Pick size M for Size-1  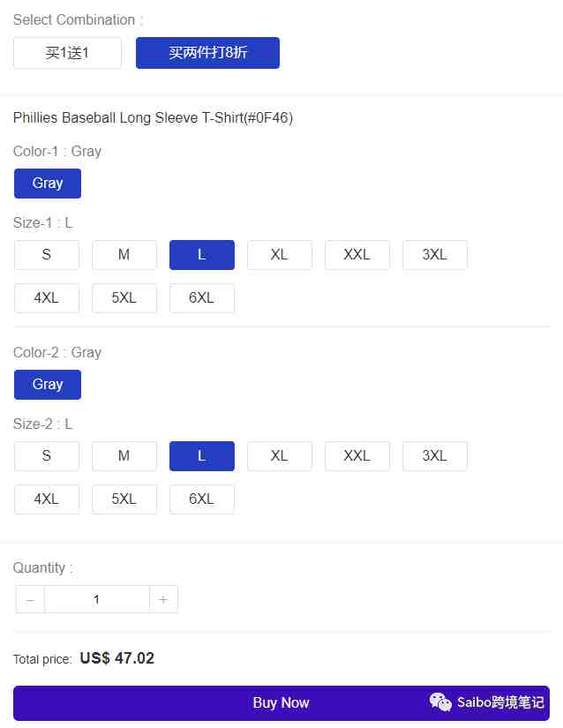pyautogui.click(x=124, y=255)
